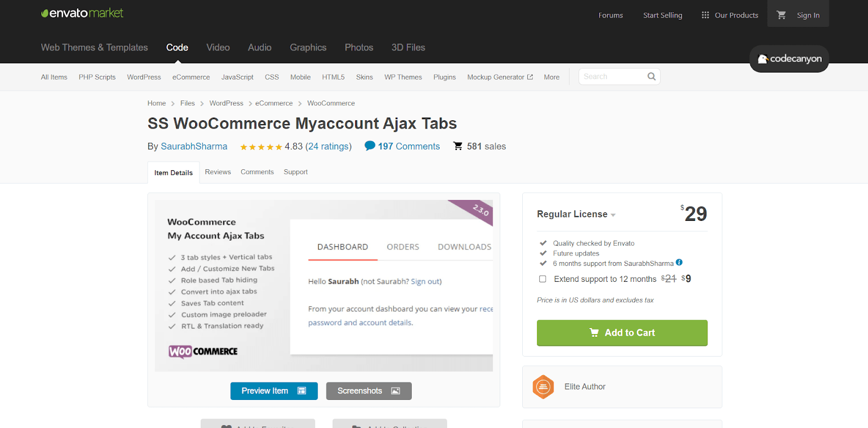The image size is (868, 428).
Task: Open the Graphics marketplace
Action: [x=308, y=47]
